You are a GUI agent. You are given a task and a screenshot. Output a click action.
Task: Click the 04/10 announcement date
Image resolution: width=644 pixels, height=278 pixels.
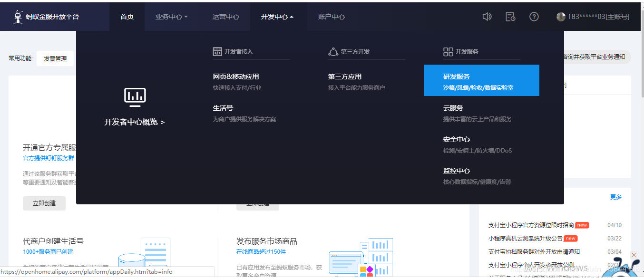pyautogui.click(x=615, y=225)
